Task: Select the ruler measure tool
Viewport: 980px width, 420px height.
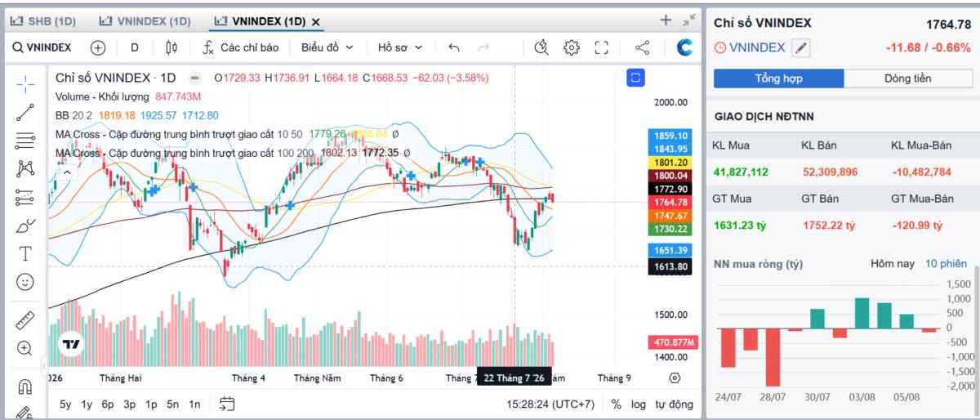Action: (x=25, y=319)
